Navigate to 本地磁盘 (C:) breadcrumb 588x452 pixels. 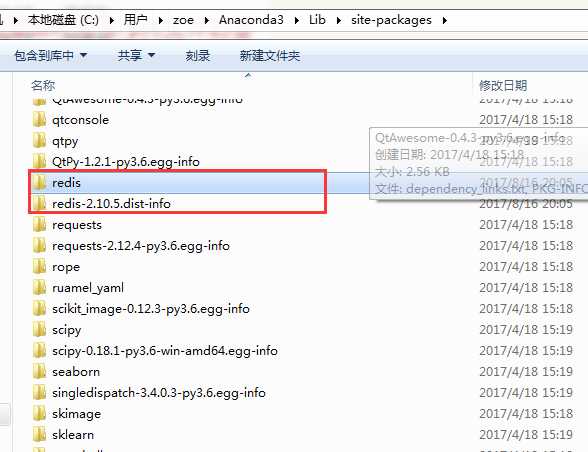[63, 20]
